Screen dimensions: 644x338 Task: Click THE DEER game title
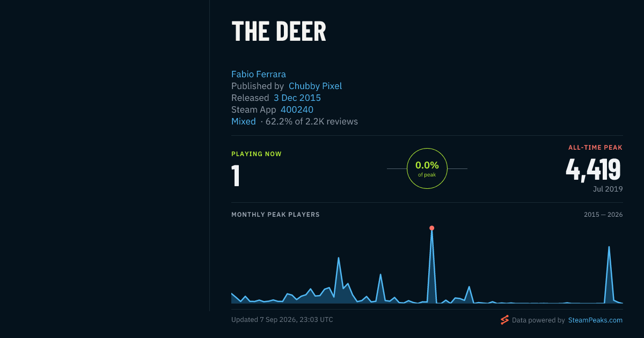pyautogui.click(x=279, y=31)
